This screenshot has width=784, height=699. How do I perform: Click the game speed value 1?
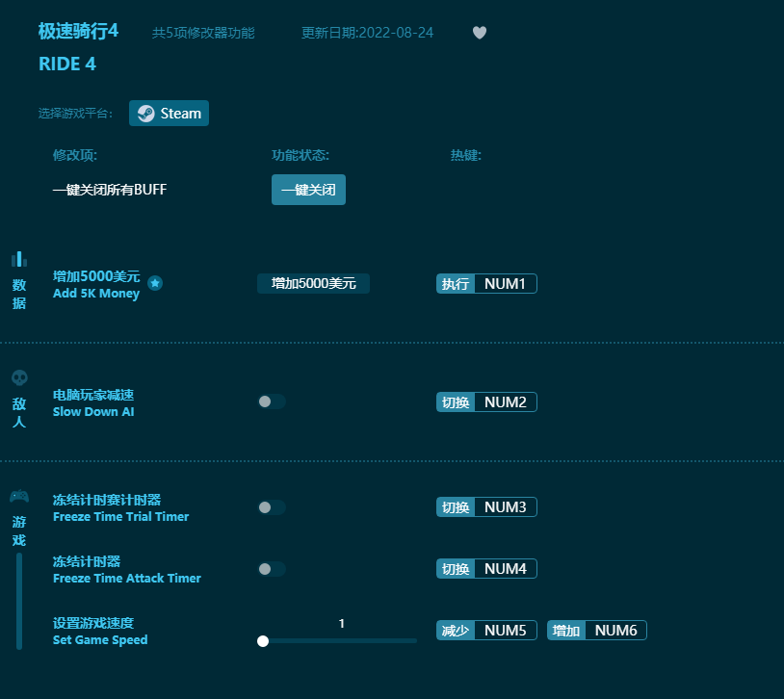[x=342, y=624]
